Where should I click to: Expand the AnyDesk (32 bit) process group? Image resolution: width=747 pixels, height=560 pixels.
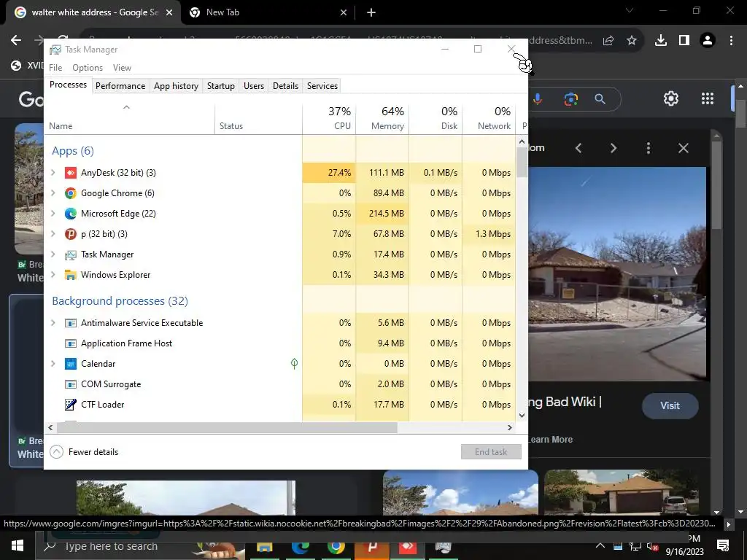(x=53, y=172)
